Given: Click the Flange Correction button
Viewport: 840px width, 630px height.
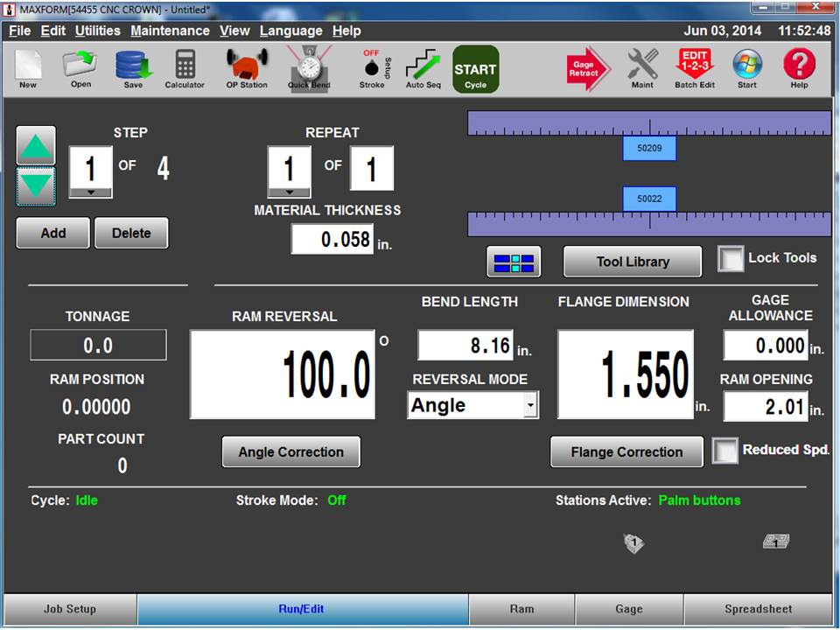Looking at the screenshot, I should [x=626, y=451].
